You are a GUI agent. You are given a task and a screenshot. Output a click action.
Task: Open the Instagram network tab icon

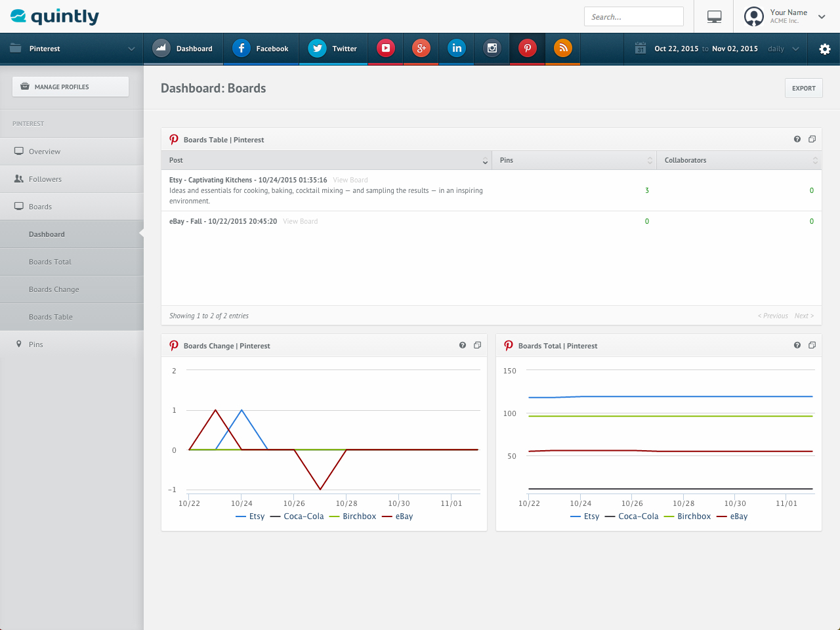(x=492, y=48)
